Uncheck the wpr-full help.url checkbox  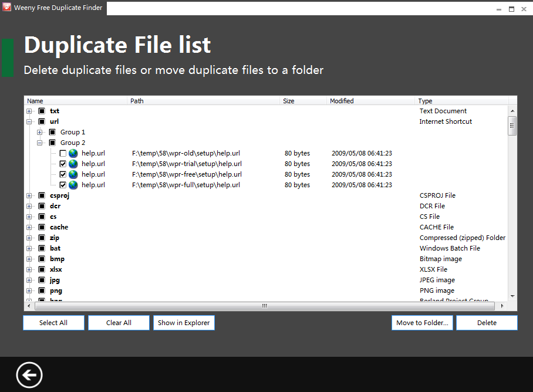[63, 185]
